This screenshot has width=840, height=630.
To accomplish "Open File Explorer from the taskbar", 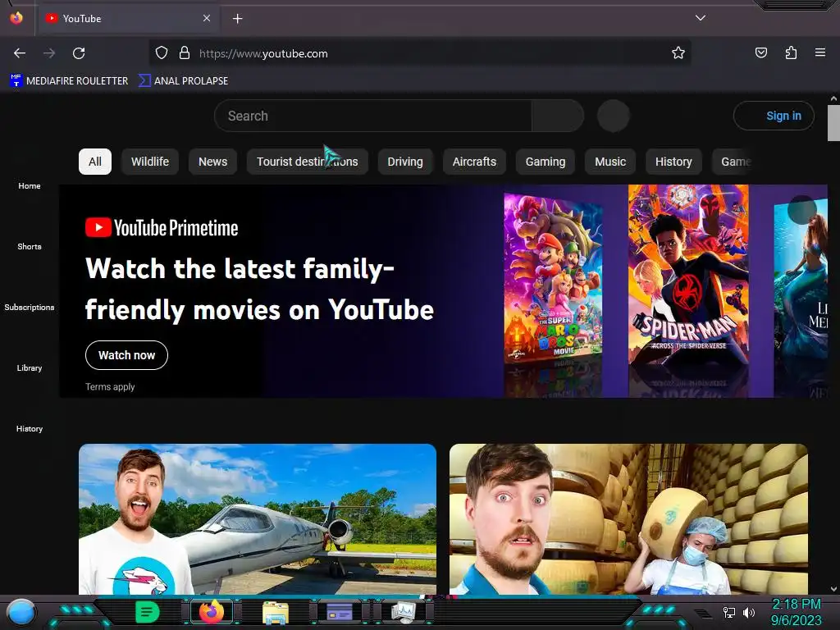I will tap(276, 612).
